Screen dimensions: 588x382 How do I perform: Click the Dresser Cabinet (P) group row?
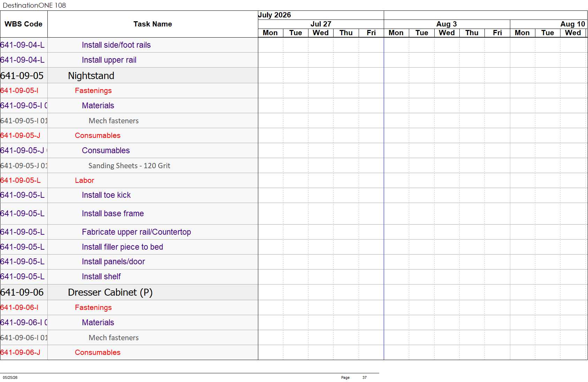coord(110,292)
